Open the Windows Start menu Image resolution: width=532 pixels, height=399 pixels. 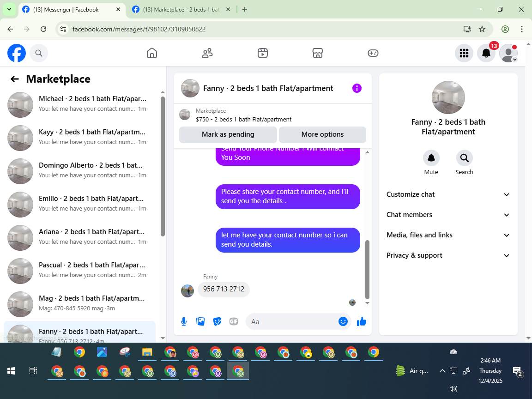[11, 371]
